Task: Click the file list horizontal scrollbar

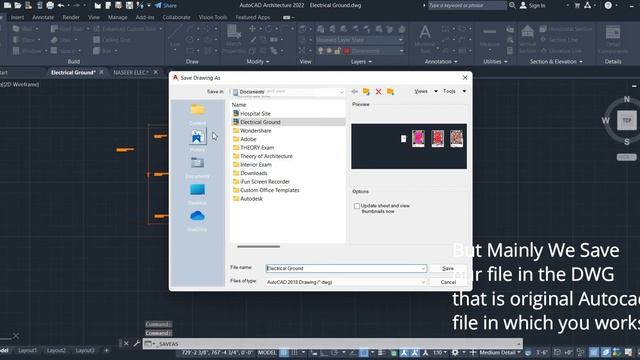Action: pyautogui.click(x=258, y=247)
